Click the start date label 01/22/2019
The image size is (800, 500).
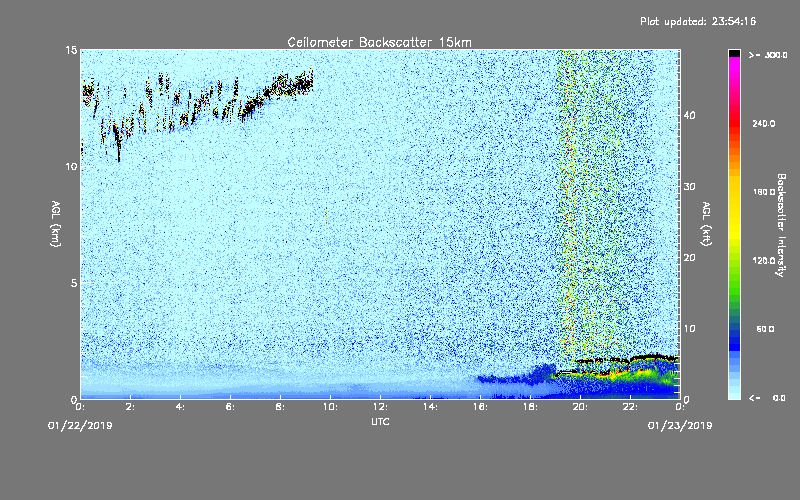[x=80, y=426]
